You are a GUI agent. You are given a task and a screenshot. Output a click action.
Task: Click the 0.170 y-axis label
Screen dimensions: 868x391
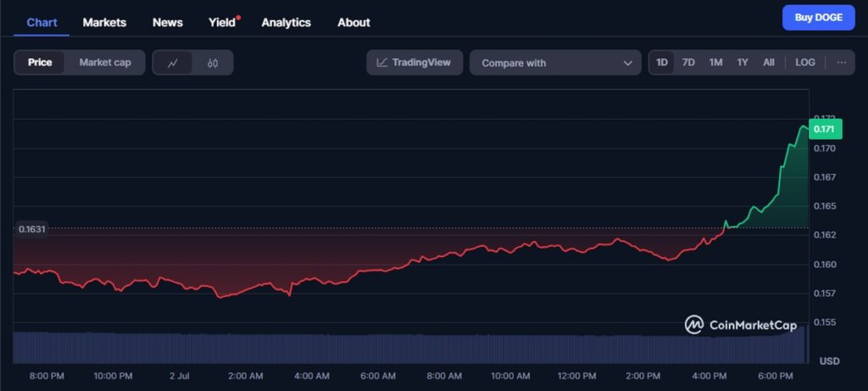click(824, 148)
